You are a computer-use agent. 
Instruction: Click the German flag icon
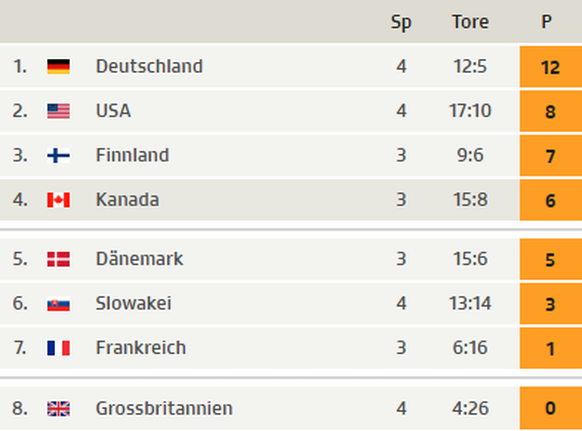click(58, 67)
